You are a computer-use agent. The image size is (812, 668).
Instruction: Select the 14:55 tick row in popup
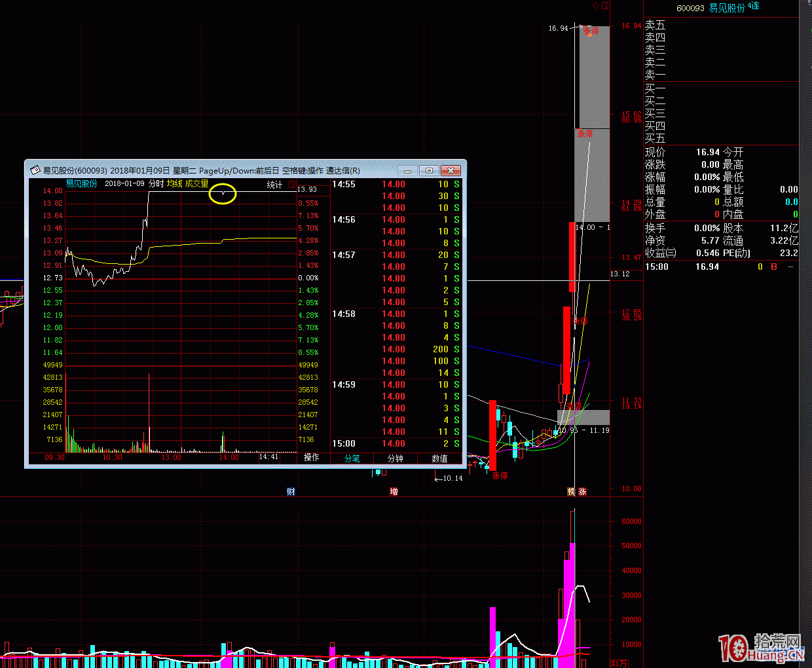[x=396, y=184]
